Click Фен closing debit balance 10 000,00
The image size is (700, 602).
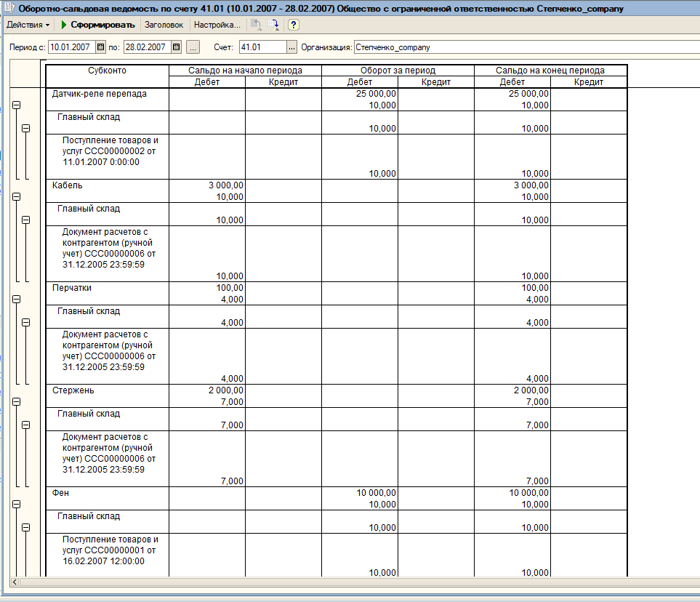pos(528,493)
